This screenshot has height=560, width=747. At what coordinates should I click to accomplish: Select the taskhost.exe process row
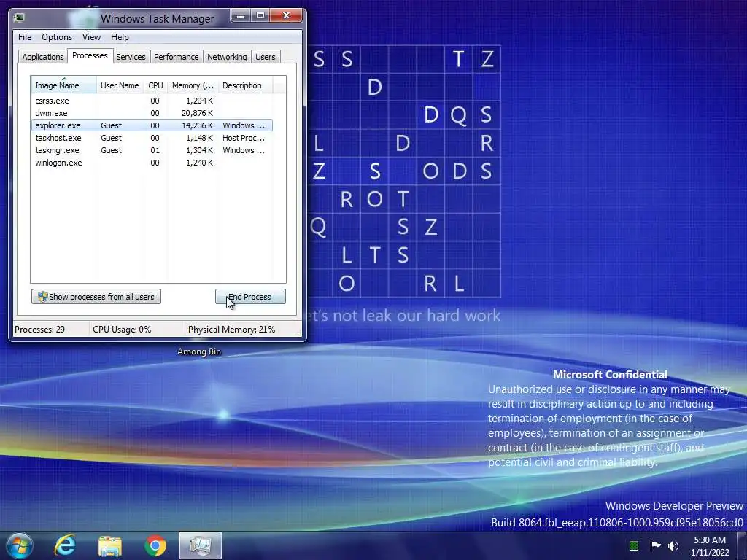coord(152,138)
